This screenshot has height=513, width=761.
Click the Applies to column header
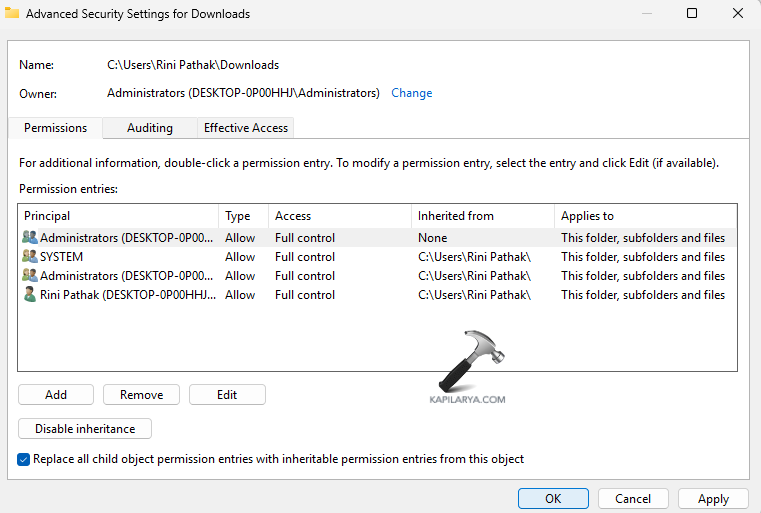tap(645, 216)
